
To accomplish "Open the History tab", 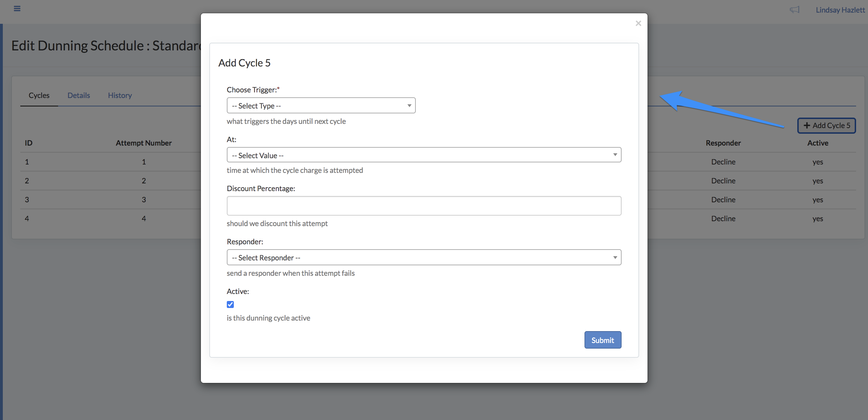I will click(120, 96).
